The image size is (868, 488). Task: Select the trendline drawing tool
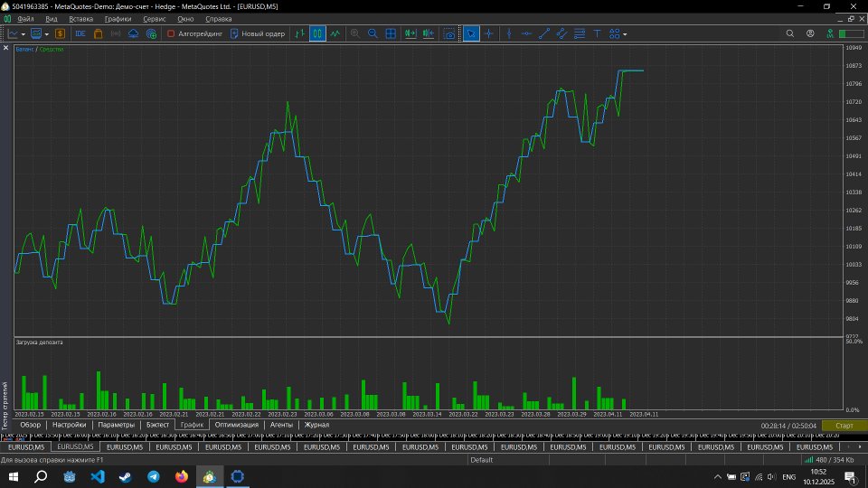click(544, 33)
